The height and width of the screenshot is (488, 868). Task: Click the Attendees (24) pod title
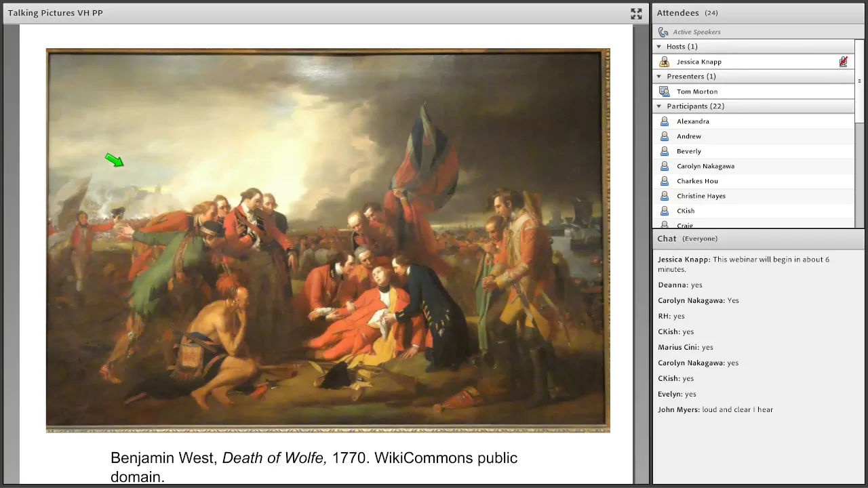(x=687, y=13)
